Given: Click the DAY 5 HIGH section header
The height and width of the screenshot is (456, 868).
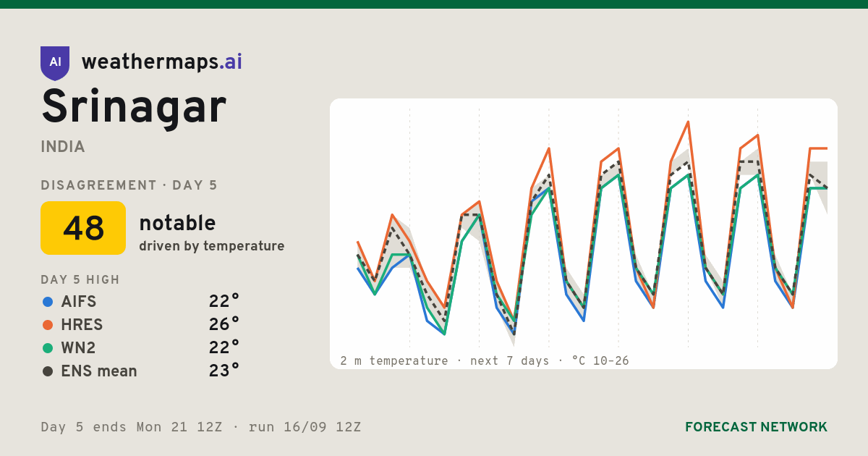Looking at the screenshot, I should tap(80, 280).
